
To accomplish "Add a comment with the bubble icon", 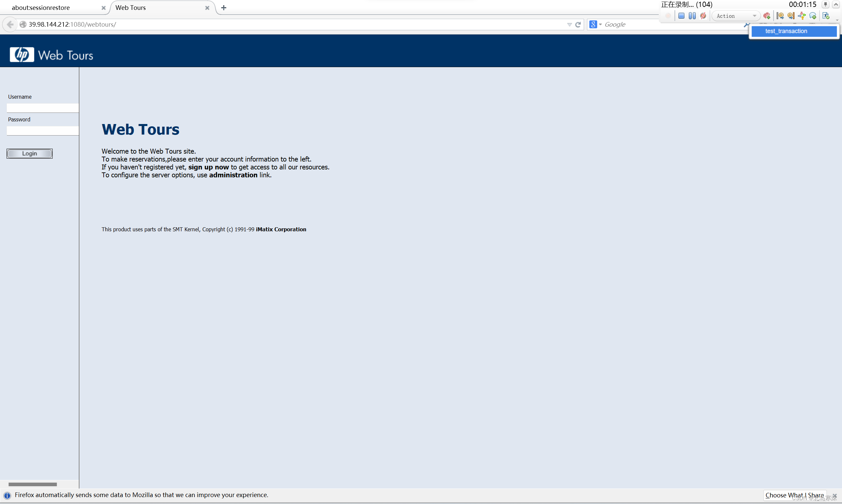I will coord(813,16).
